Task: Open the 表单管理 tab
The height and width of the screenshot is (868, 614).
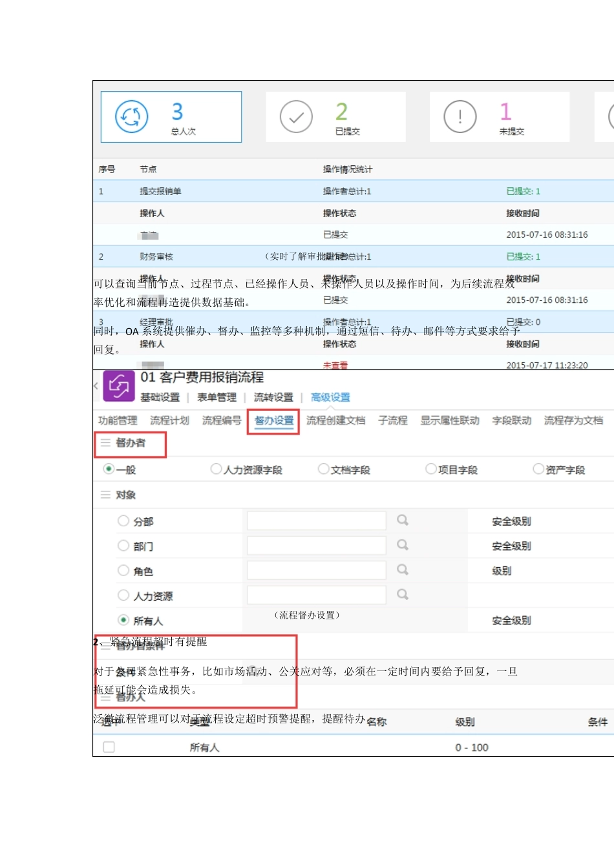Action: (217, 397)
